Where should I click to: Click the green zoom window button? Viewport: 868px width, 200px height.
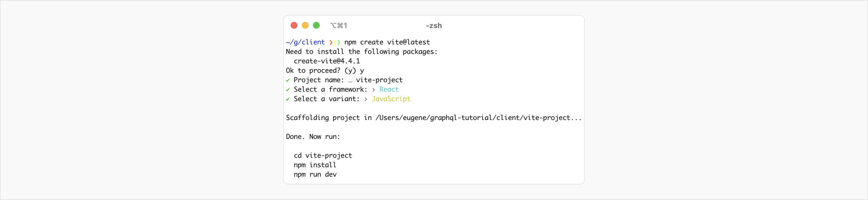click(316, 25)
